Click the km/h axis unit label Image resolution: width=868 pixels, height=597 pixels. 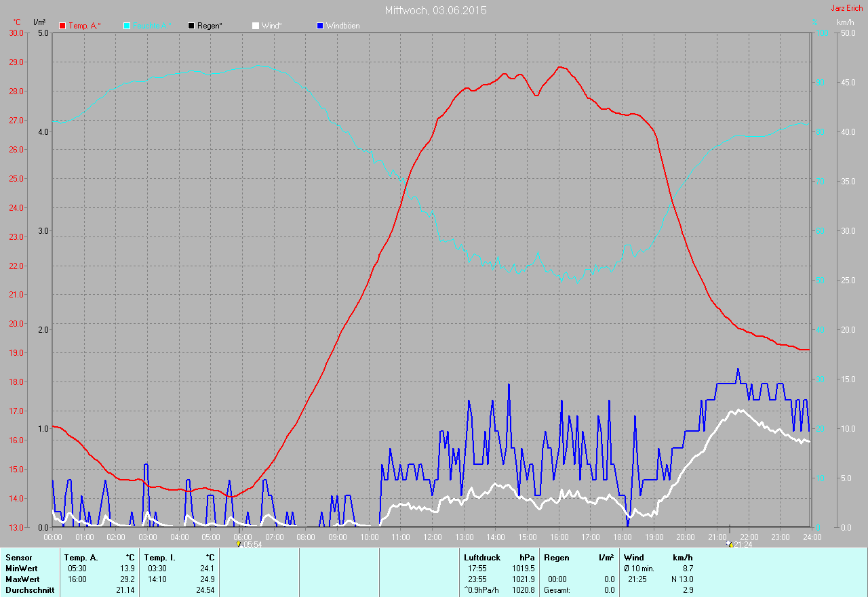[846, 22]
